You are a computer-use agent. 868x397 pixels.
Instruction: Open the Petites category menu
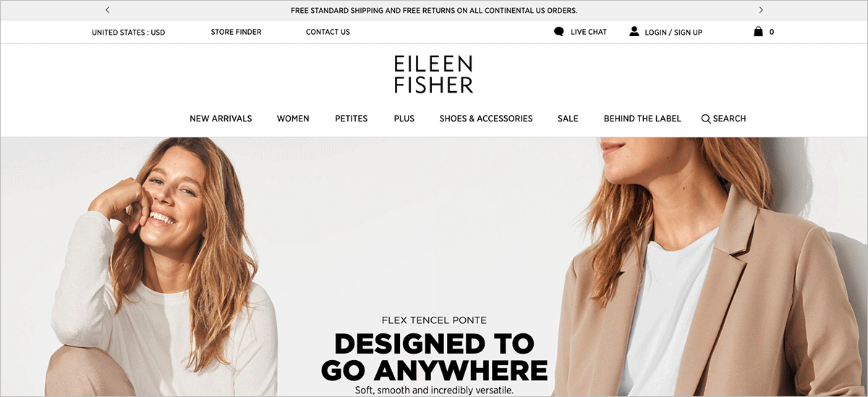tap(351, 119)
